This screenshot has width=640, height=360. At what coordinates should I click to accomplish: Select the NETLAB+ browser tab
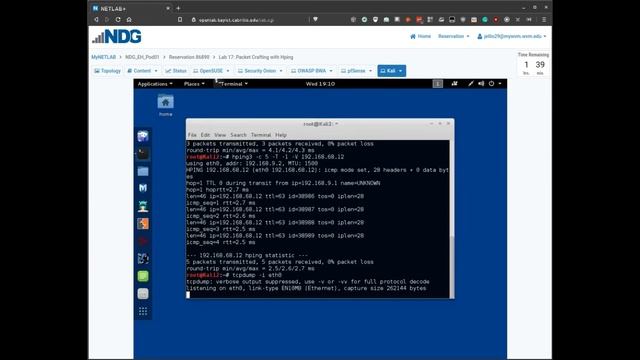click(131, 8)
